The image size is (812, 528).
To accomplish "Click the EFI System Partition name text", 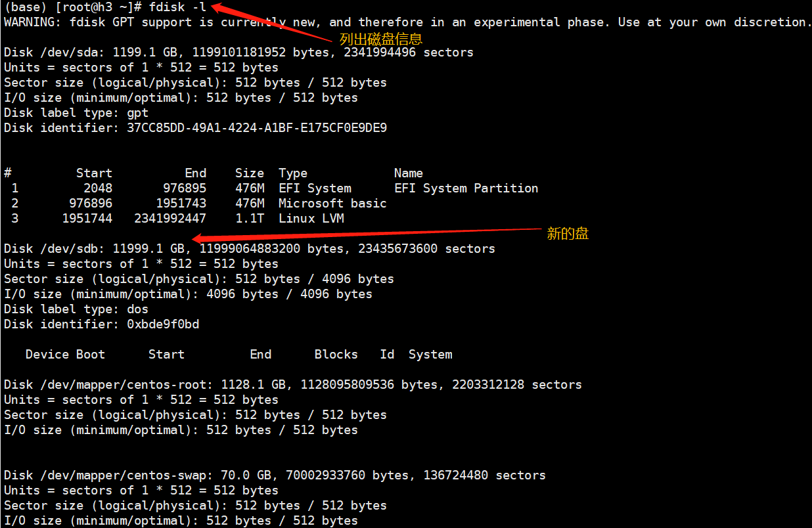I will [466, 188].
